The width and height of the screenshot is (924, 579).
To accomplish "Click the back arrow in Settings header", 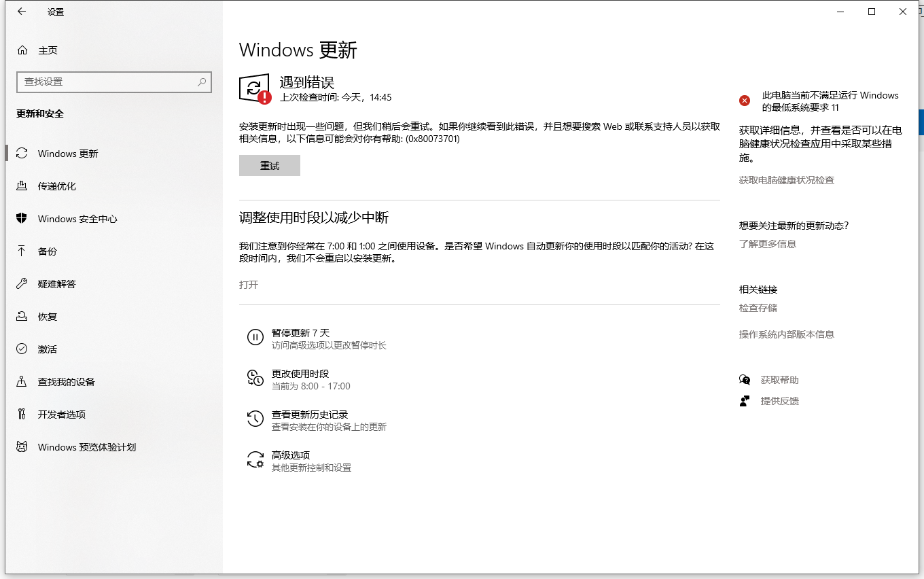I will pyautogui.click(x=22, y=12).
